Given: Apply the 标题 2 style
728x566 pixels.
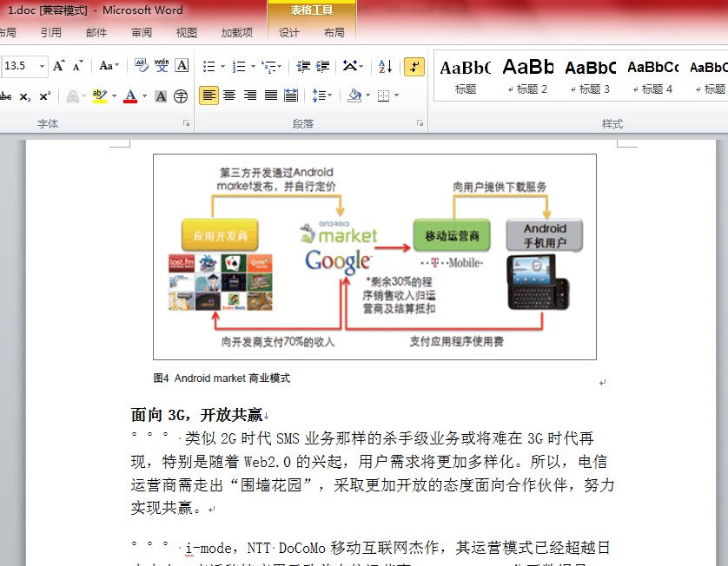Looking at the screenshot, I should point(528,76).
